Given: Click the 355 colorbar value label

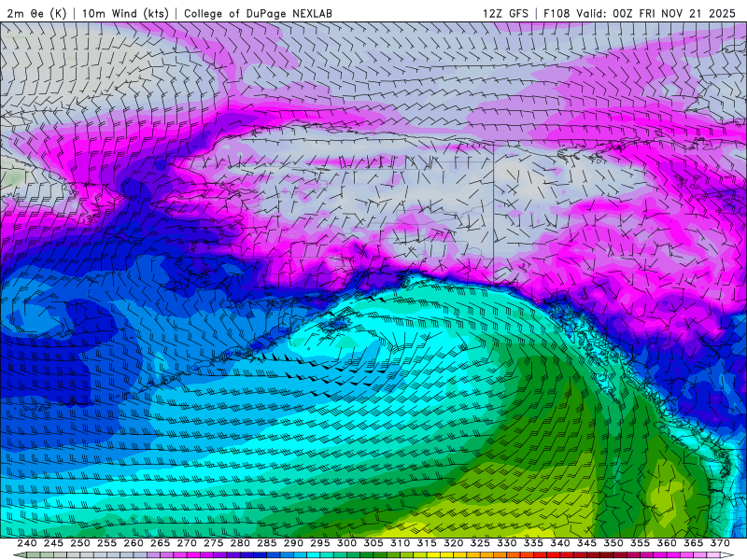Looking at the screenshot, I should click(641, 543).
